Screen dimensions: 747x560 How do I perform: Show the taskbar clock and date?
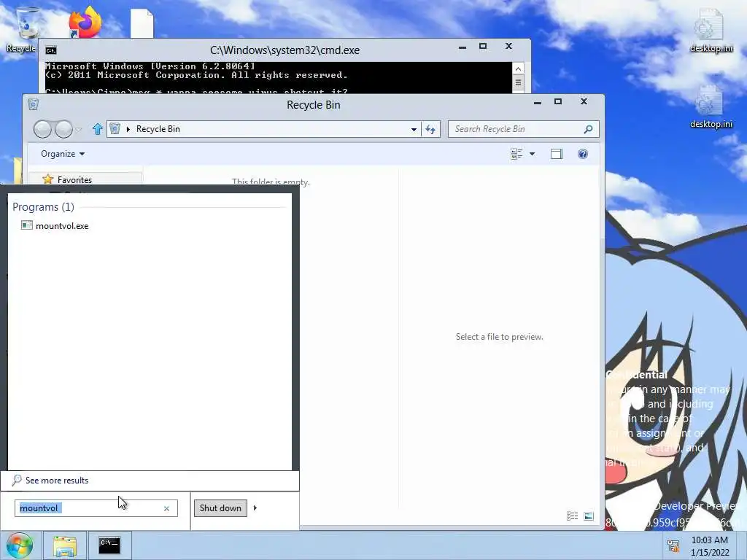click(x=710, y=546)
